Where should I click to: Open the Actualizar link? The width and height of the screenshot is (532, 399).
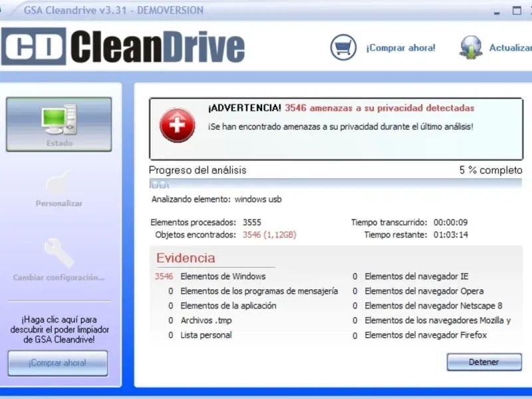pos(510,48)
